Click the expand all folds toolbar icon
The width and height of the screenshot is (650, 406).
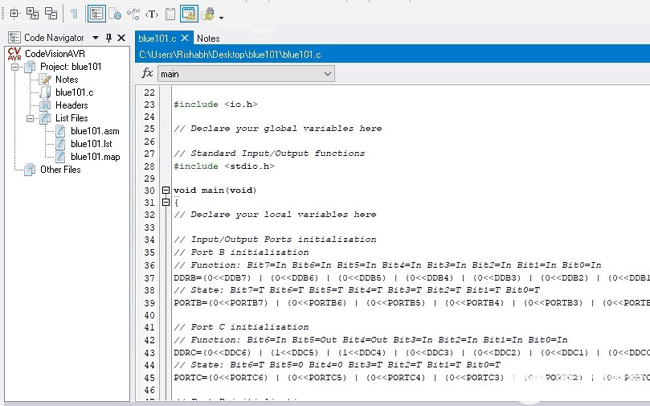click(32, 14)
